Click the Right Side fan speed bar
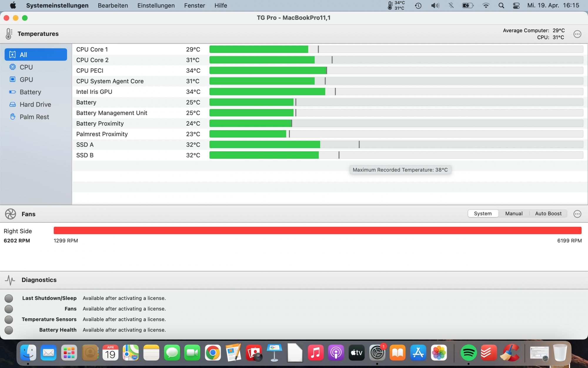The width and height of the screenshot is (588, 368). tap(318, 231)
